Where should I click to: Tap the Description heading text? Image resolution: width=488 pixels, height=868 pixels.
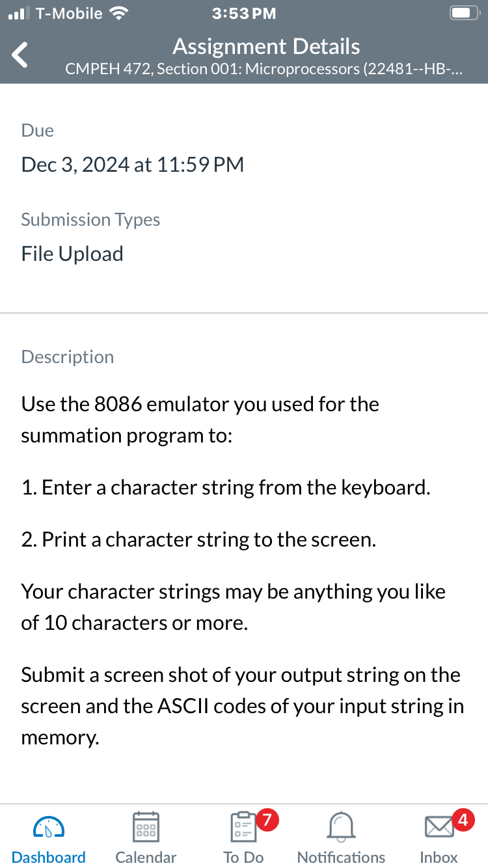coord(67,357)
